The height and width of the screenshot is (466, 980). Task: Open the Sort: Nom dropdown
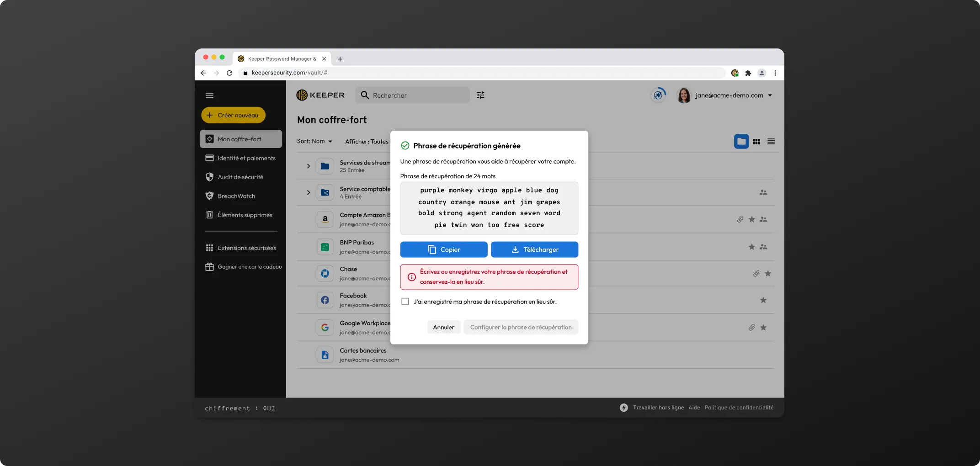tap(314, 141)
